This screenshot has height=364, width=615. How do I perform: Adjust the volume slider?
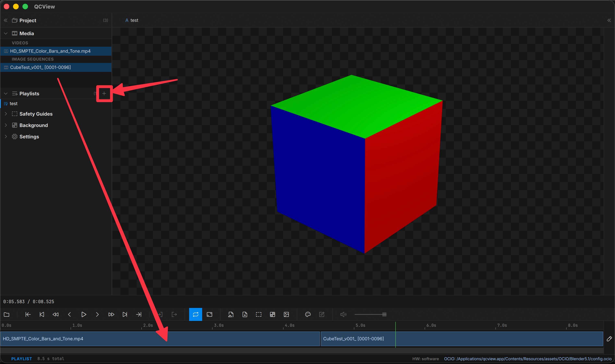pyautogui.click(x=371, y=314)
